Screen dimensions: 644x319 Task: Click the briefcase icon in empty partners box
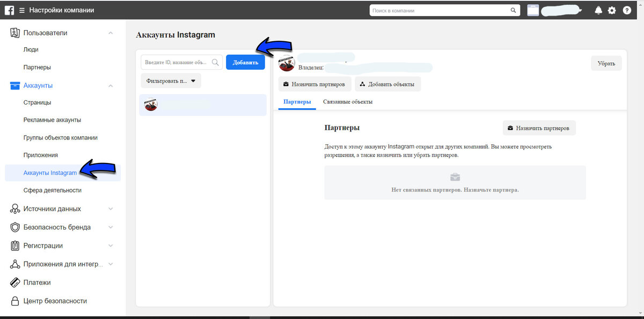point(455,177)
